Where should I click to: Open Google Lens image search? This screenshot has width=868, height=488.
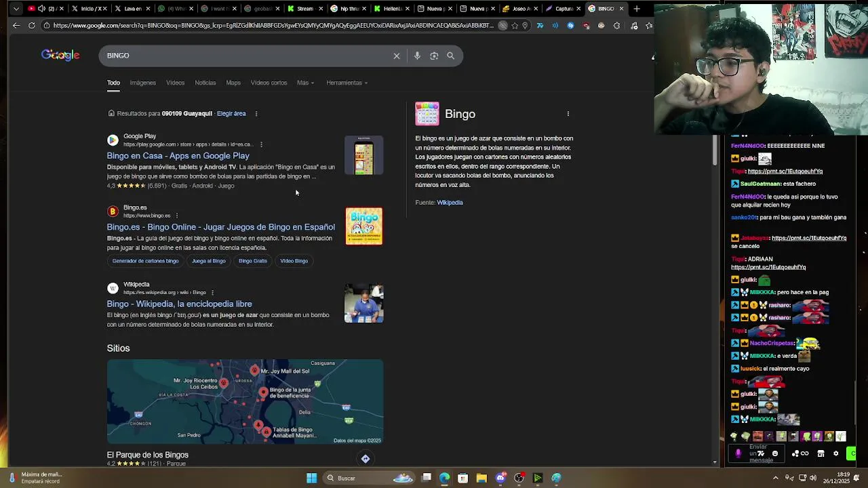pos(434,56)
